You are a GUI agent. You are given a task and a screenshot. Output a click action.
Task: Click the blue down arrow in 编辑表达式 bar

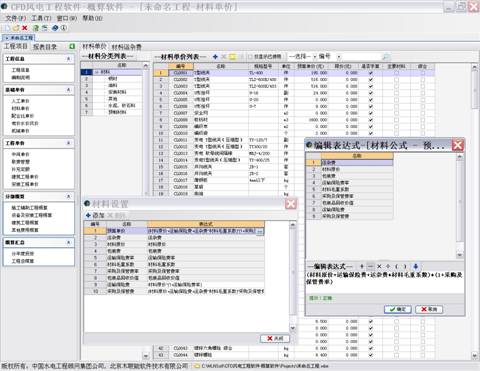[416, 266]
